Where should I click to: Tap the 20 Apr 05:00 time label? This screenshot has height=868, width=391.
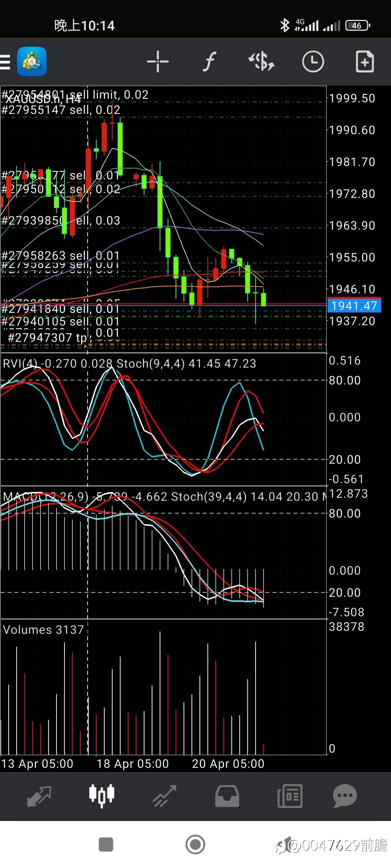coord(228,763)
